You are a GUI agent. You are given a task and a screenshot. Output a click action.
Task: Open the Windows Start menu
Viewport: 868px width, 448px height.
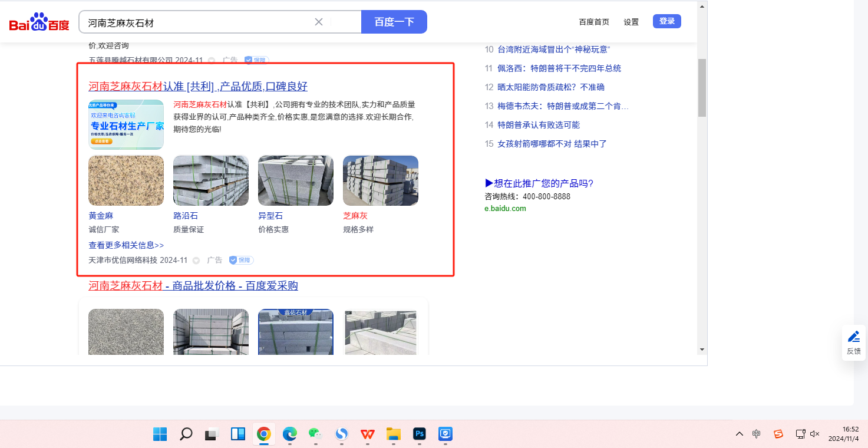[x=160, y=434]
